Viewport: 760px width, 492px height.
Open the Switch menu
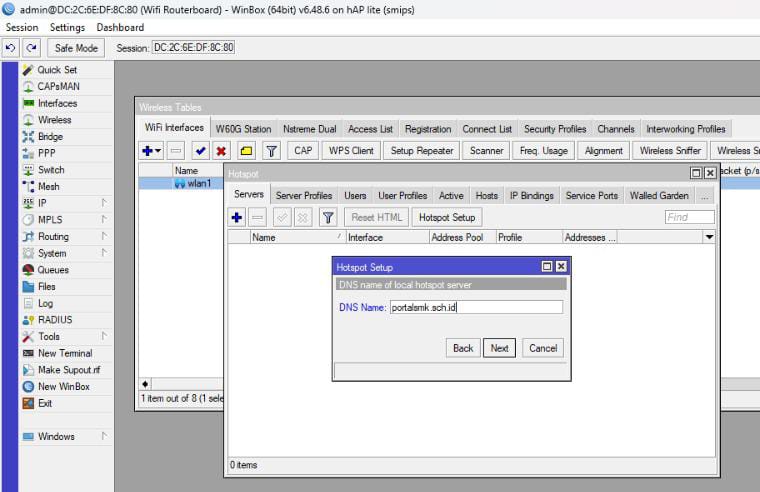click(x=51, y=170)
